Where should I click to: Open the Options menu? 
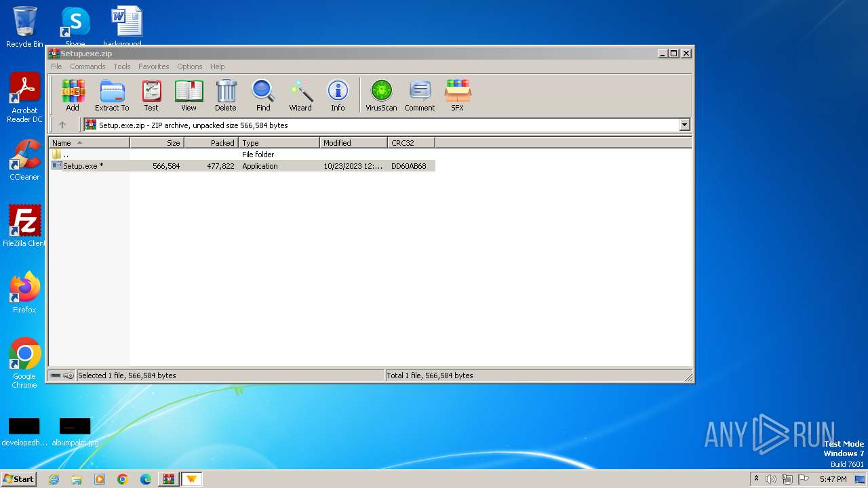tap(190, 66)
